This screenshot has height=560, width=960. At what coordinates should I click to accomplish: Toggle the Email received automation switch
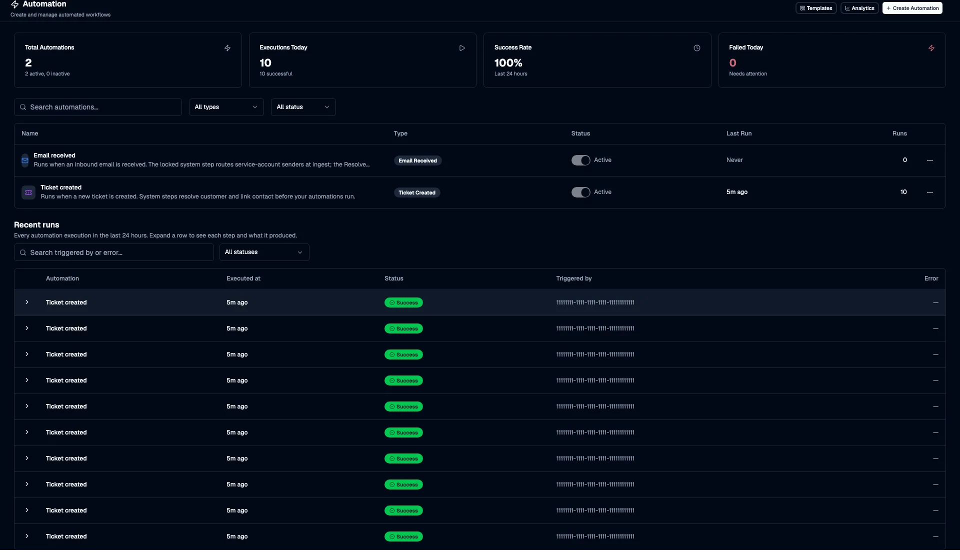tap(581, 160)
